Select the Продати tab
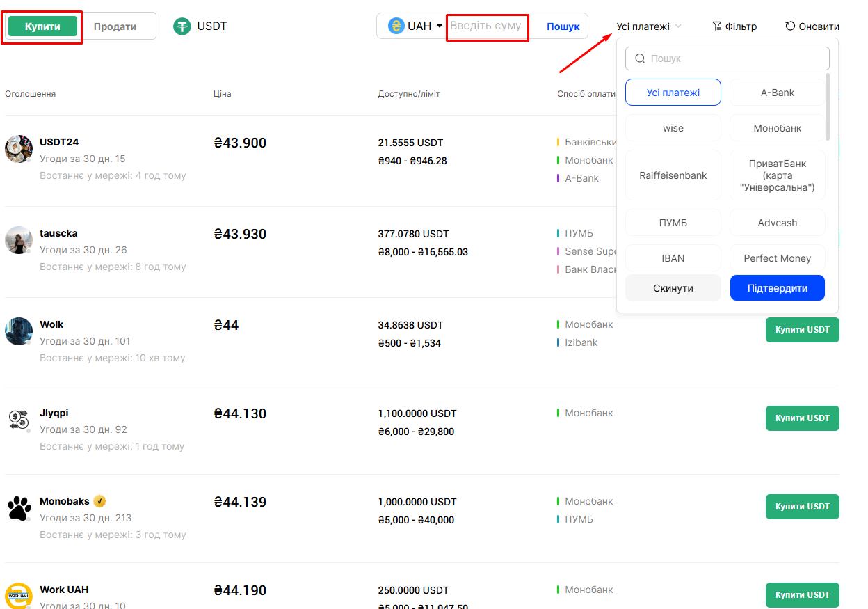The height and width of the screenshot is (609, 868). (115, 26)
